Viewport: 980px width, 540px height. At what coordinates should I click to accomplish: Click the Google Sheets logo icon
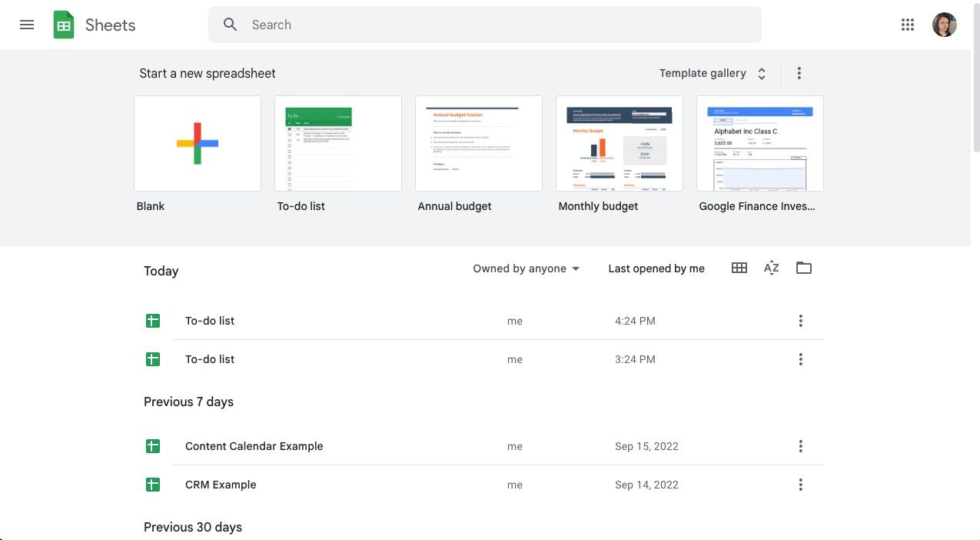(64, 25)
